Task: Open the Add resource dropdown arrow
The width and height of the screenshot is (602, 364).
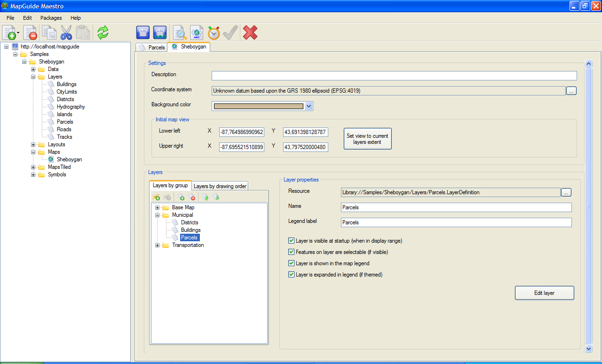Action: (x=18, y=33)
